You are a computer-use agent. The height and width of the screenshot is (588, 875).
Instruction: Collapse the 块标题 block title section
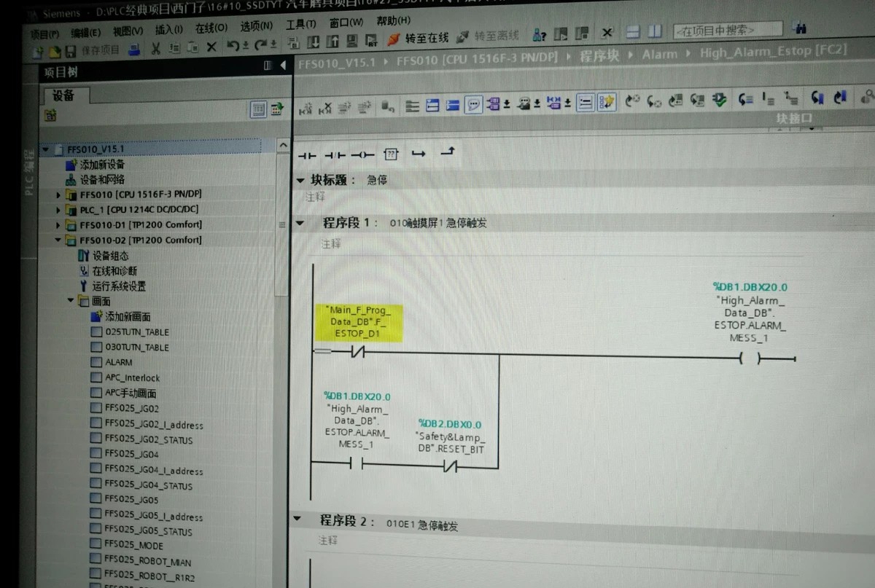pyautogui.click(x=300, y=181)
